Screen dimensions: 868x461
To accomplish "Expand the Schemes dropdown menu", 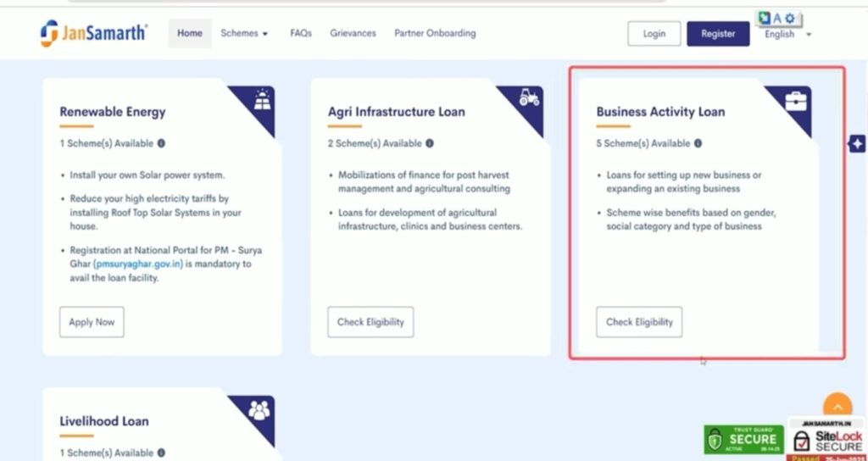I will tap(244, 33).
